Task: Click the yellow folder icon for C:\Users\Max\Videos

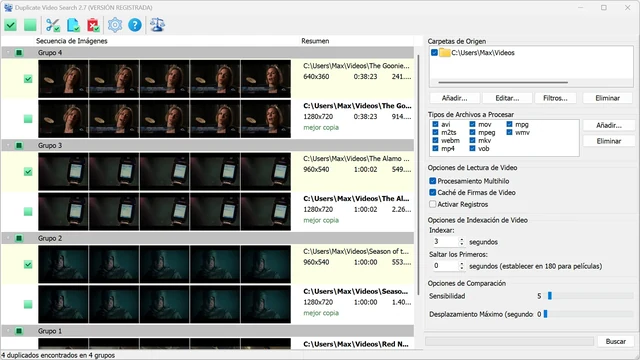Action: coord(445,53)
